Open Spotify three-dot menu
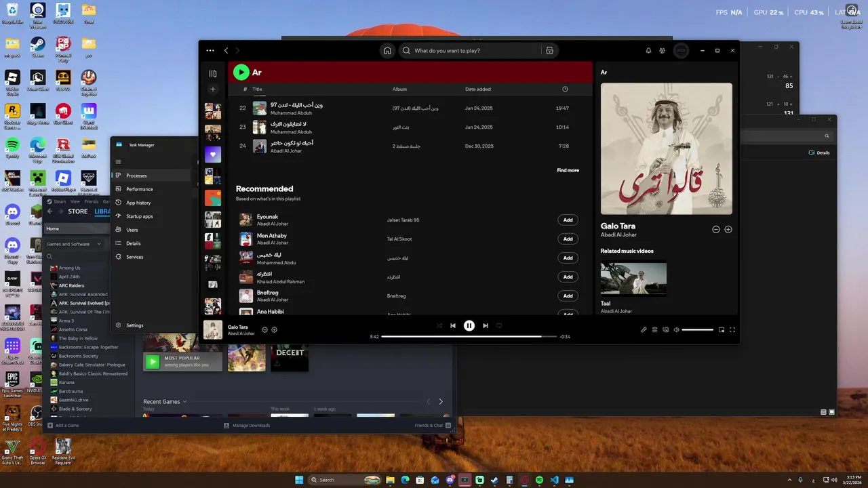This screenshot has height=488, width=868. (210, 50)
